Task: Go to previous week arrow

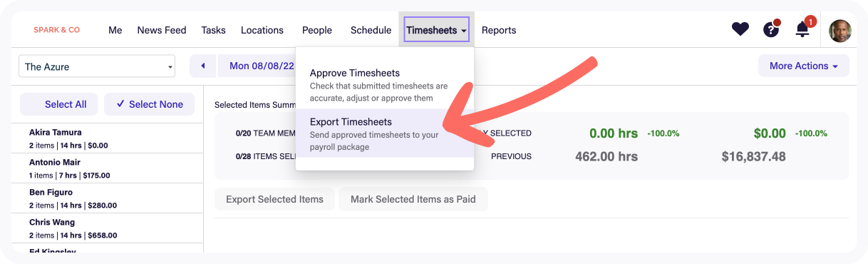Action: pyautogui.click(x=203, y=66)
